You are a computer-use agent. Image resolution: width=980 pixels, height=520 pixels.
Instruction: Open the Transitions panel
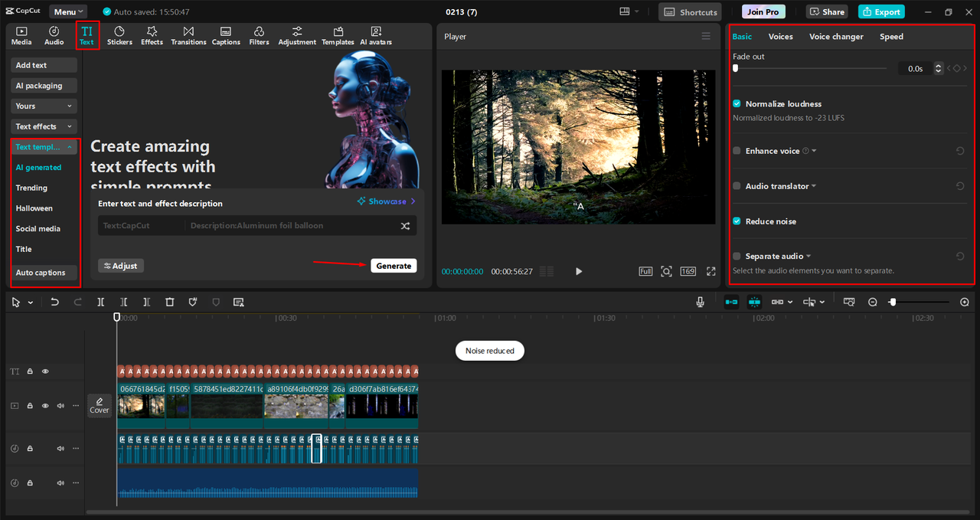point(188,35)
